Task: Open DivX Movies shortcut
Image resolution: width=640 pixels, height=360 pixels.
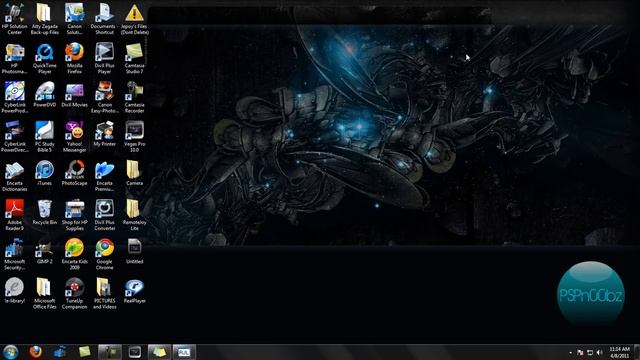Action: point(74,95)
